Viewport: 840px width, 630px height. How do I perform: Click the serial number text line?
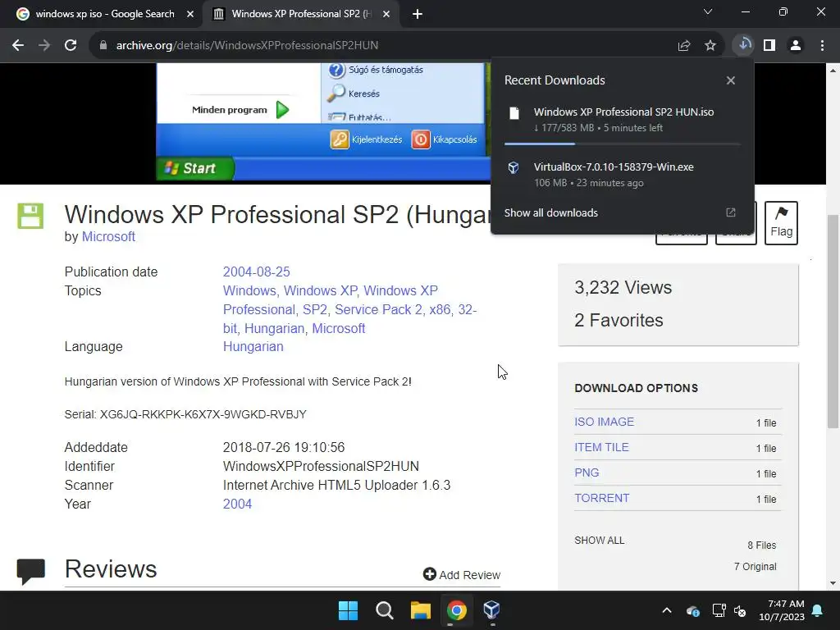click(185, 414)
